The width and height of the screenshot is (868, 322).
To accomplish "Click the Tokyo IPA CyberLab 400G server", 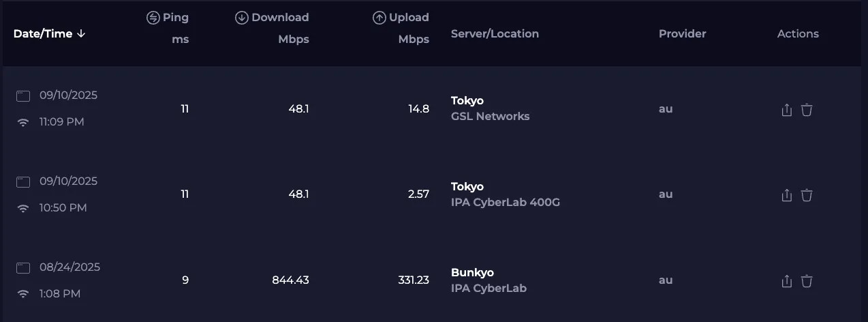I will 505,202.
